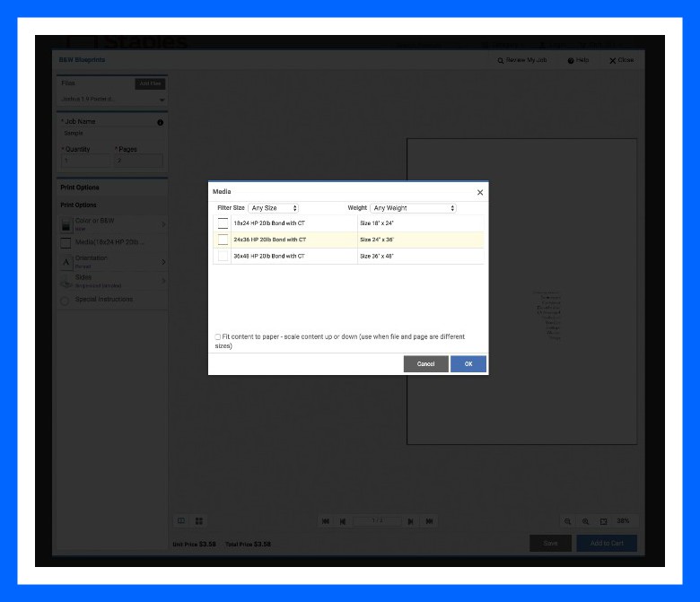Screen dimensions: 700x602
Task: Expand the Files dropdown arrow
Action: (x=162, y=100)
